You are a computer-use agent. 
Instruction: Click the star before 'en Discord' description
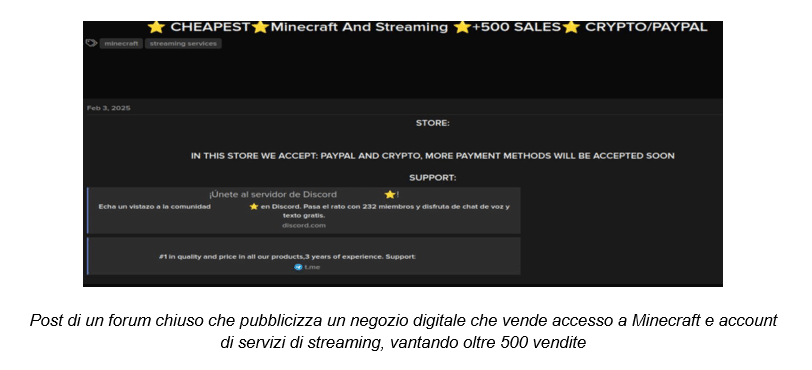pos(254,206)
